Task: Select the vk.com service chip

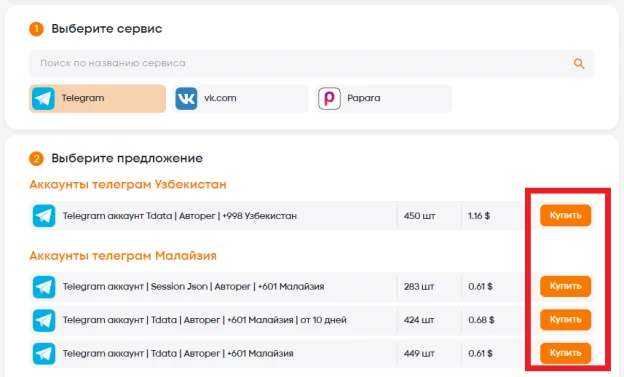Action: 240,98
